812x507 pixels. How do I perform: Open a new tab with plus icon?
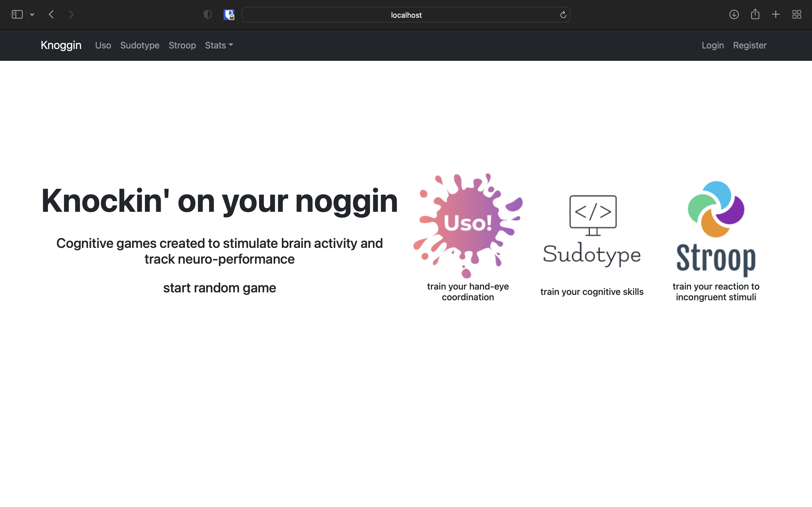click(x=776, y=14)
